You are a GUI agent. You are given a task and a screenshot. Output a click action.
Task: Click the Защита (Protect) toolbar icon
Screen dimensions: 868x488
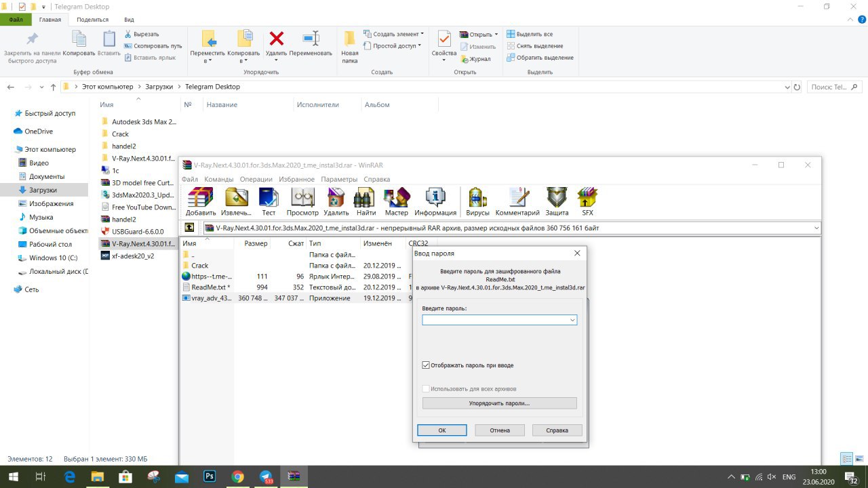[557, 202]
